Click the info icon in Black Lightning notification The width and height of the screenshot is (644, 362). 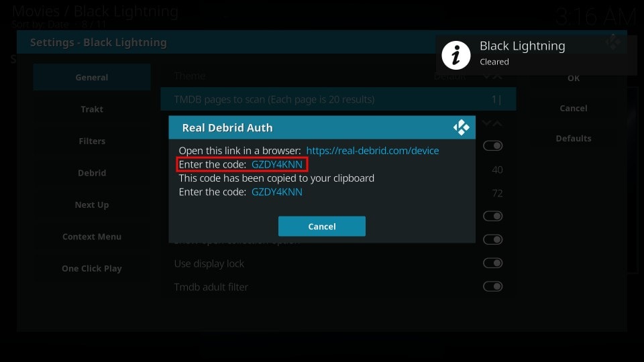[456, 55]
